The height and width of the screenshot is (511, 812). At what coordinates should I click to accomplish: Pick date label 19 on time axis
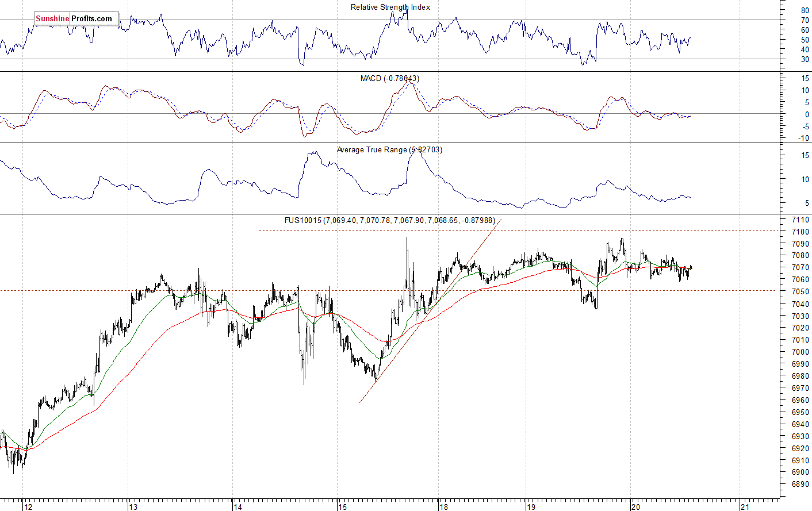point(531,507)
